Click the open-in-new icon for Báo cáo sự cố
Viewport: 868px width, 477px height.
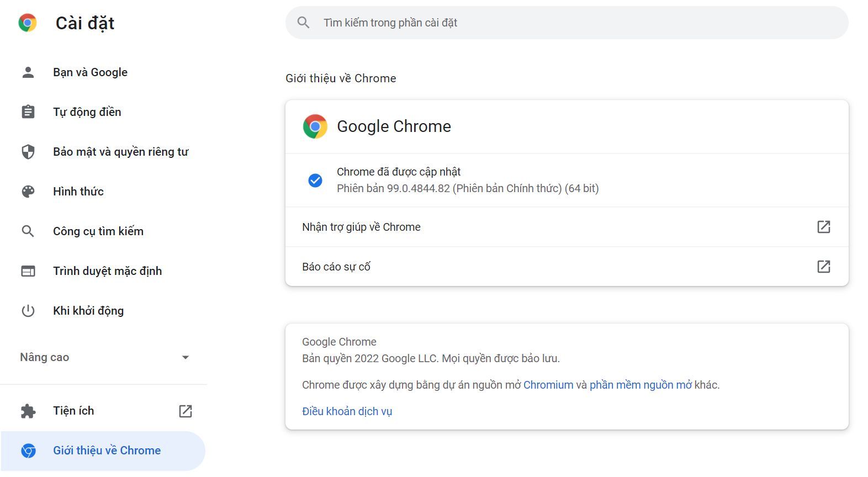(824, 267)
